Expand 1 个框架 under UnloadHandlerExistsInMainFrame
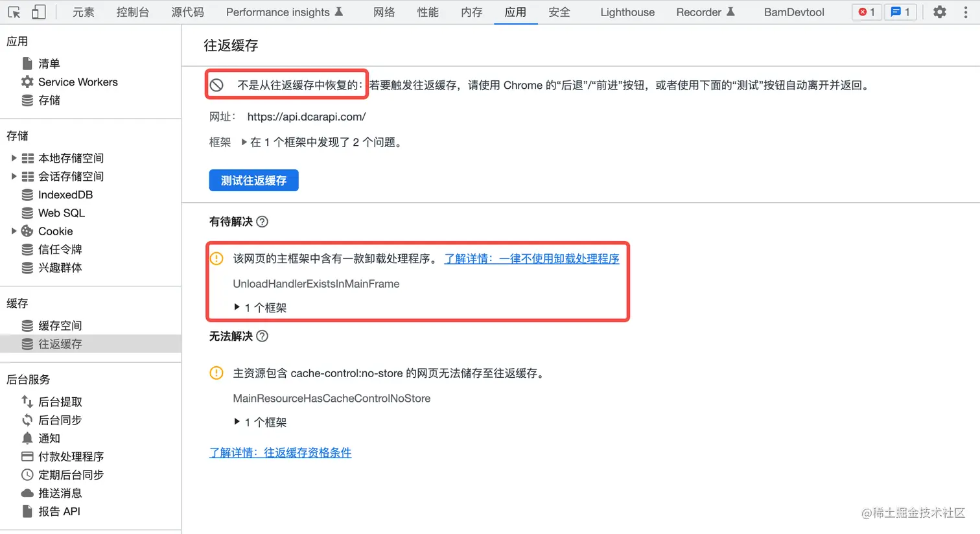The height and width of the screenshot is (534, 980). tap(237, 307)
